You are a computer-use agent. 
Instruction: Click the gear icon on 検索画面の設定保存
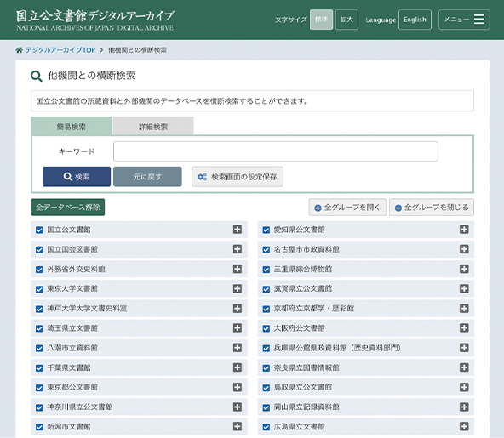pyautogui.click(x=202, y=177)
